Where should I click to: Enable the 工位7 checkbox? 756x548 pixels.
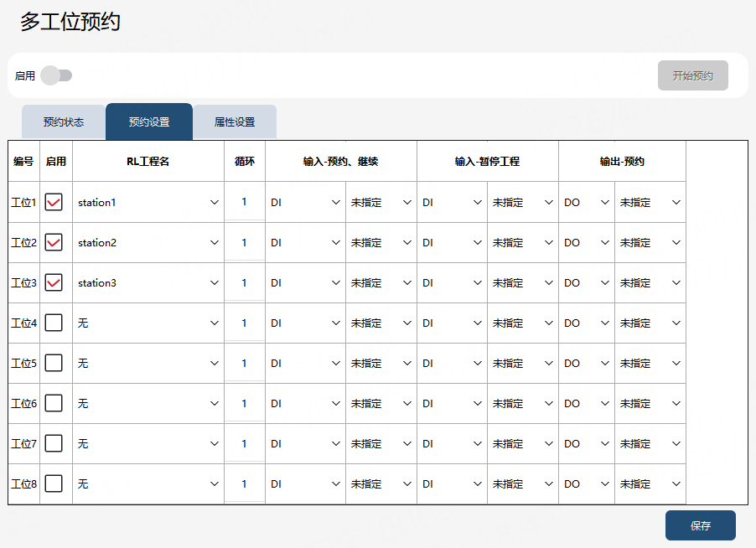click(54, 443)
